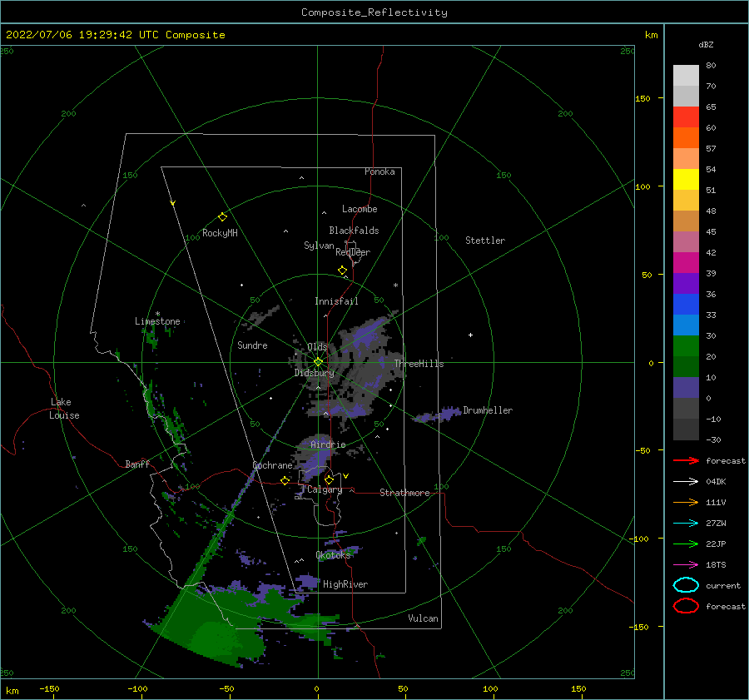The image size is (749, 700).
Task: Click yellow diamond marker beside RockyMH
Action: 222,217
